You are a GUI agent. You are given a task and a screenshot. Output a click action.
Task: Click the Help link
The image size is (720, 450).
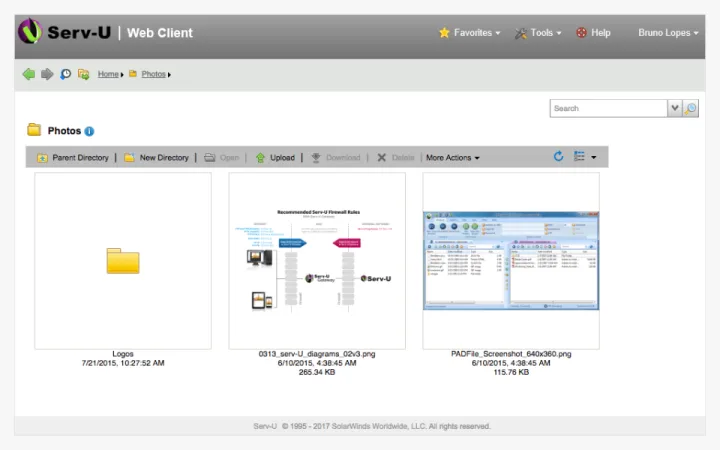click(593, 33)
